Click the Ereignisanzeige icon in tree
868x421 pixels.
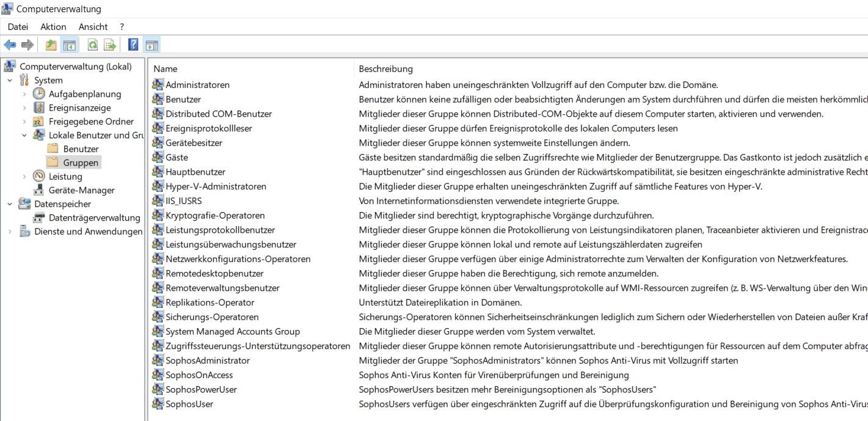tap(39, 108)
